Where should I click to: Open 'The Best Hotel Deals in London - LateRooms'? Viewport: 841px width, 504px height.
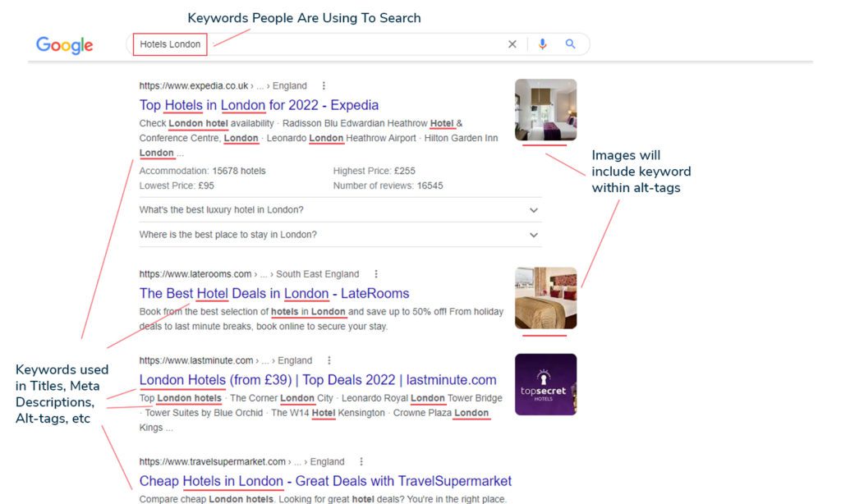[274, 293]
